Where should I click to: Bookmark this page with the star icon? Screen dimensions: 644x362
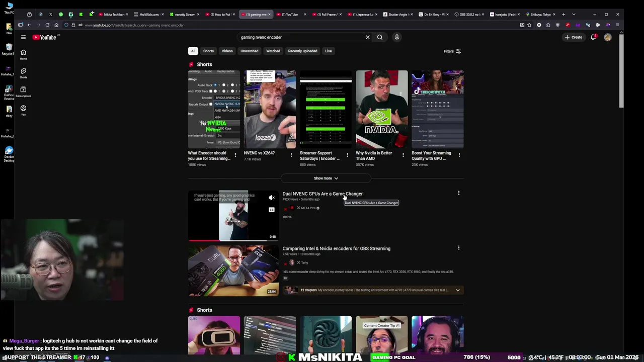(529, 25)
